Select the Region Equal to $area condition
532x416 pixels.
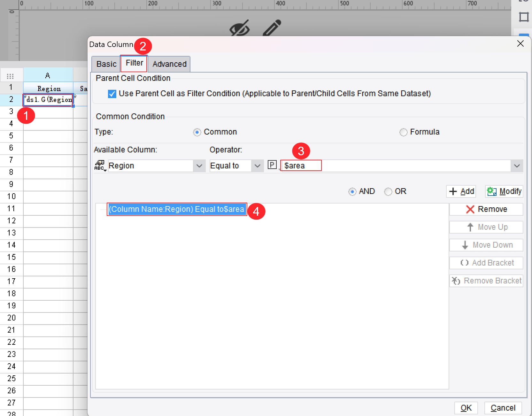coord(177,209)
